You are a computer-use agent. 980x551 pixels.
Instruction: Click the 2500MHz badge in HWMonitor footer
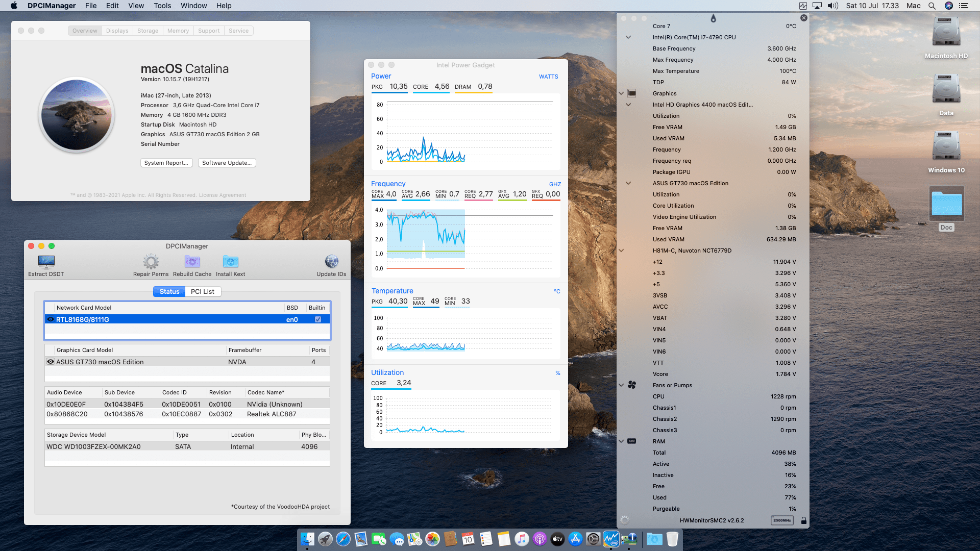point(782,520)
